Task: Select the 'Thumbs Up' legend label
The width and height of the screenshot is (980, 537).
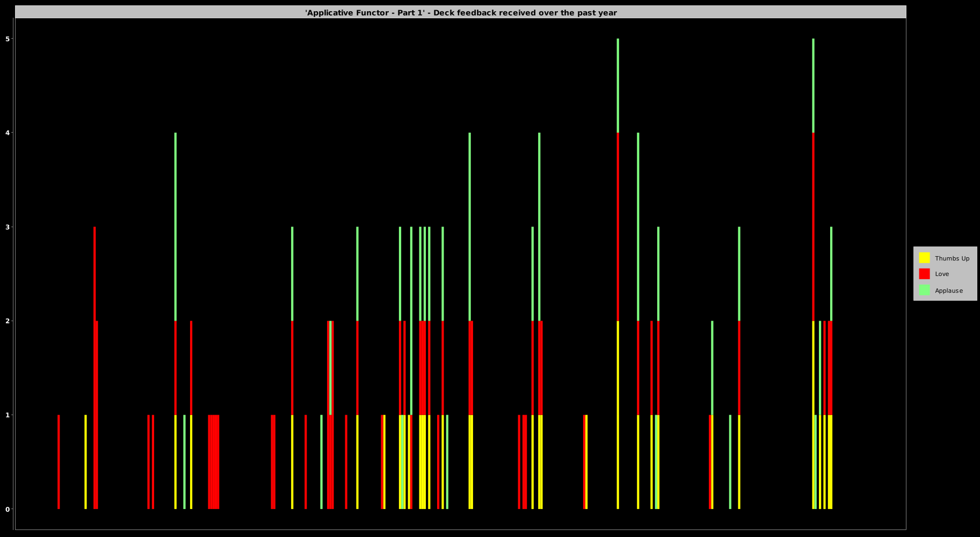Action: point(952,258)
